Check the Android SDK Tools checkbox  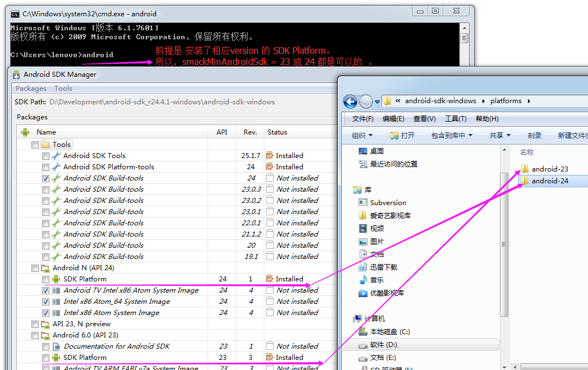pyautogui.click(x=45, y=156)
